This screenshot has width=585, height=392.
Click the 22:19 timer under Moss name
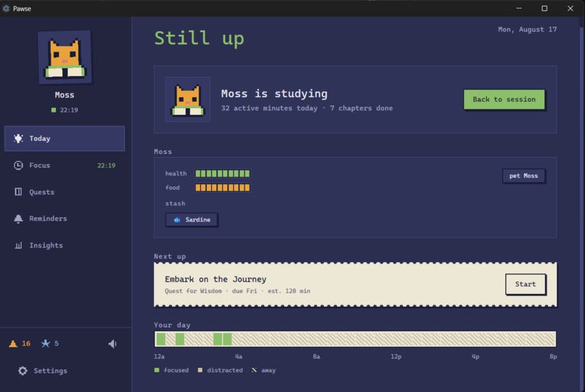pos(69,110)
